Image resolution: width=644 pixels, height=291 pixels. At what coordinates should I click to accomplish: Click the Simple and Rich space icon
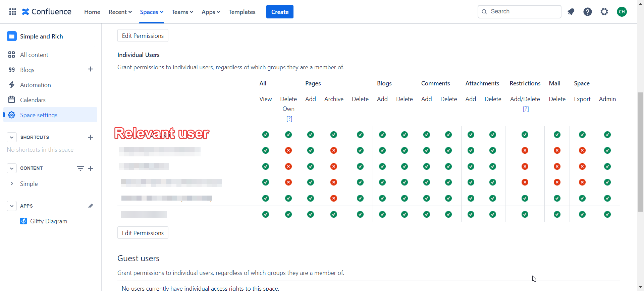[x=12, y=36]
